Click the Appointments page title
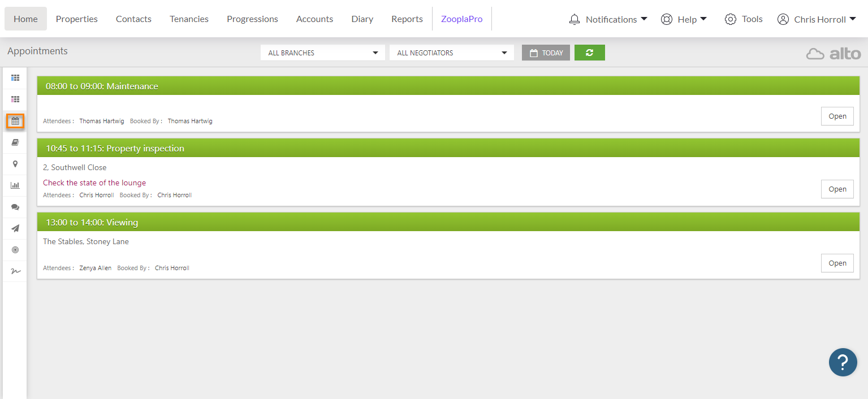Screen dimensions: 868x399 (x=37, y=51)
